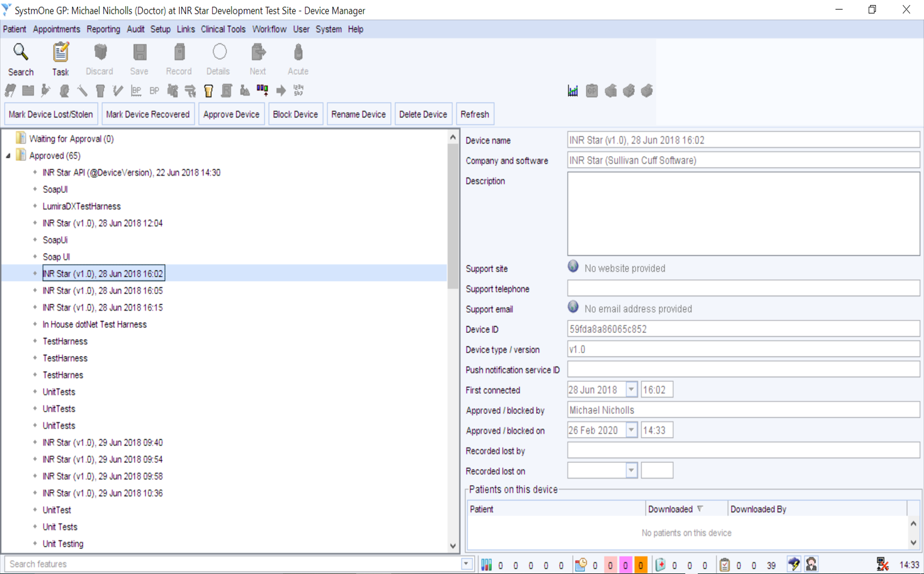The height and width of the screenshot is (574, 924).
Task: Click the clipboard checklist icon in status bar
Action: pyautogui.click(x=724, y=565)
